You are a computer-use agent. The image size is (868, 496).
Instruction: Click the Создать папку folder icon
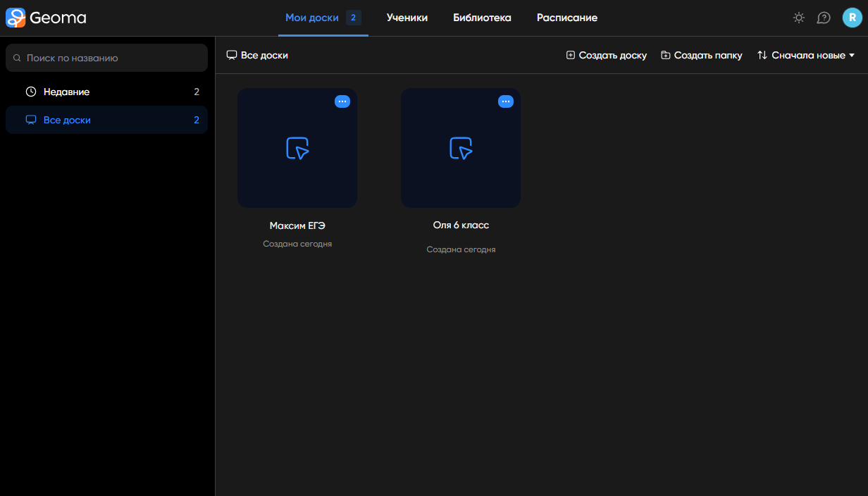(x=665, y=55)
